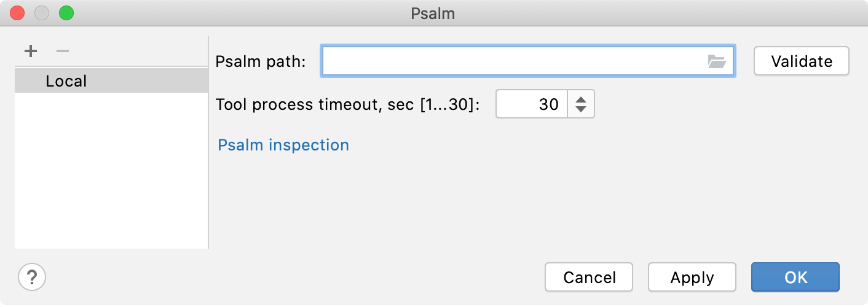Click the green maximize window button
Viewport: 868px width, 307px height.
tap(66, 13)
